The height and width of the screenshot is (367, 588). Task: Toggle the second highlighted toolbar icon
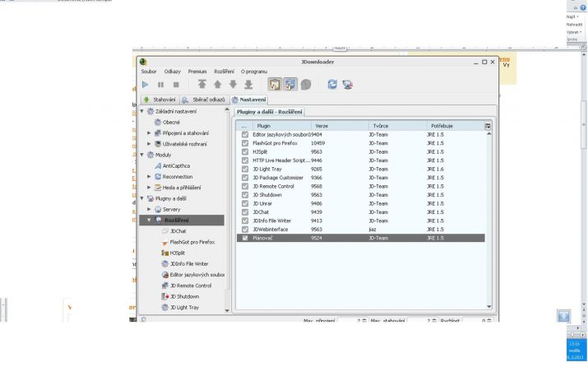289,85
